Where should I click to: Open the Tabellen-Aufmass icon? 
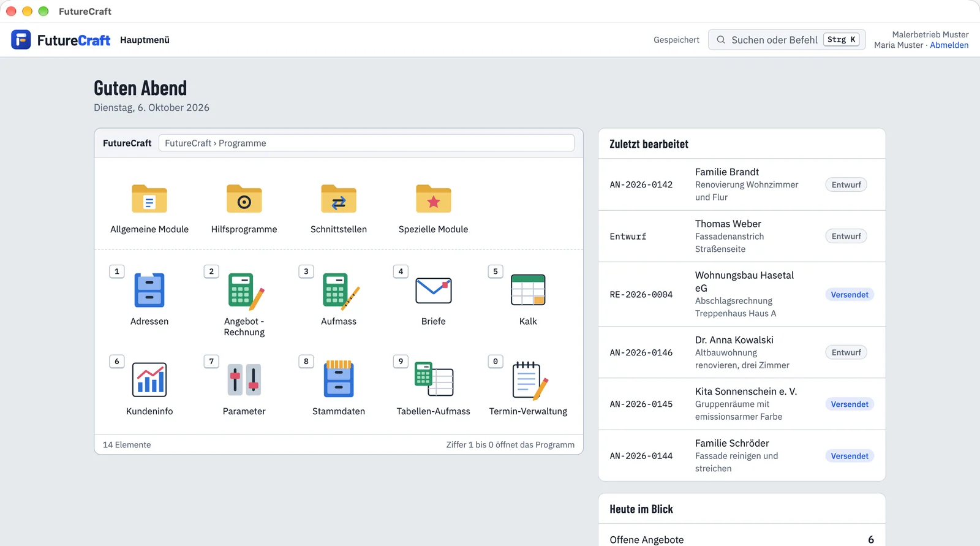coord(434,379)
